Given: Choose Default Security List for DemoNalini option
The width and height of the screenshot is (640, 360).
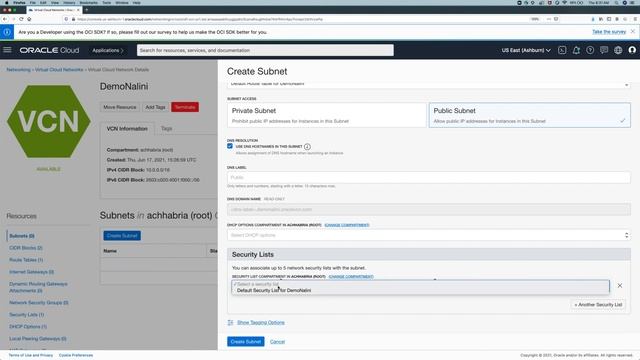Looking at the screenshot, I should [274, 290].
